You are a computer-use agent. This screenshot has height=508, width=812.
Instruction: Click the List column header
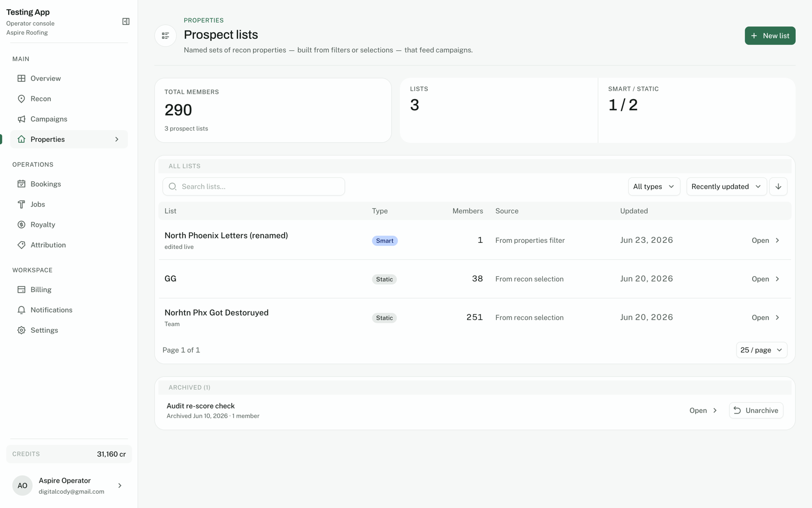pyautogui.click(x=171, y=211)
